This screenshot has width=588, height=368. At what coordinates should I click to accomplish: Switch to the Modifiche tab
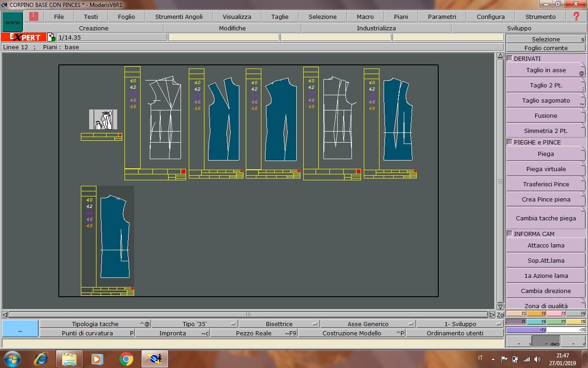pos(232,28)
